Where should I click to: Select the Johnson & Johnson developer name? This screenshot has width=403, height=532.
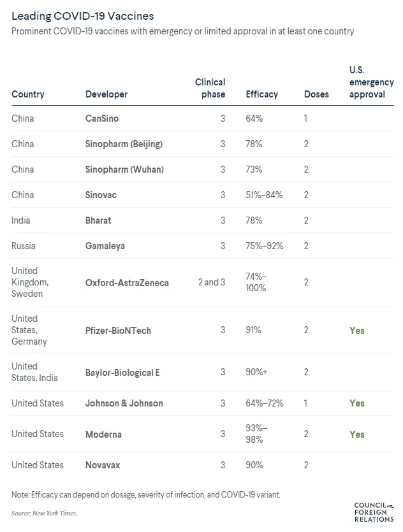coord(124,403)
